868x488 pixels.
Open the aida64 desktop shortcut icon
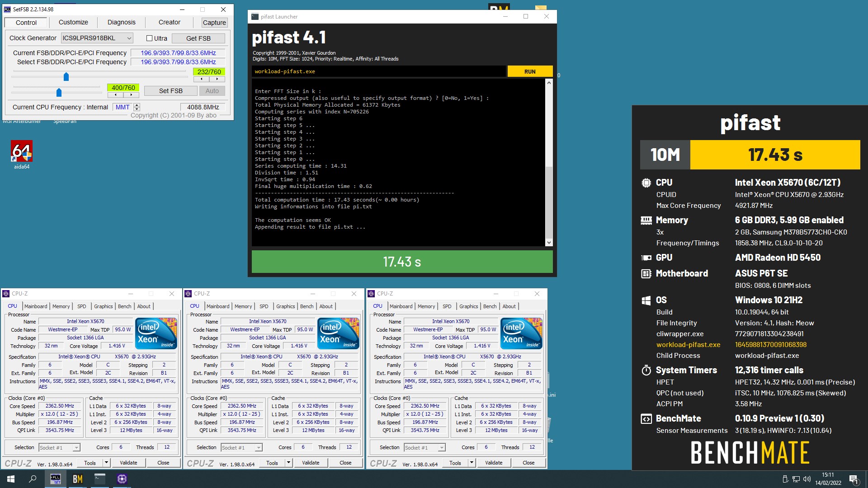21,155
